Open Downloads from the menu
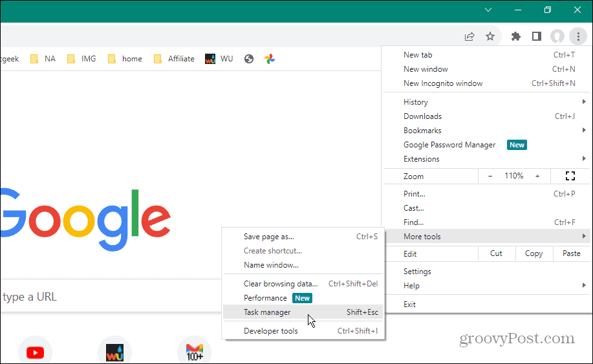This screenshot has height=364, width=593. tap(486, 116)
